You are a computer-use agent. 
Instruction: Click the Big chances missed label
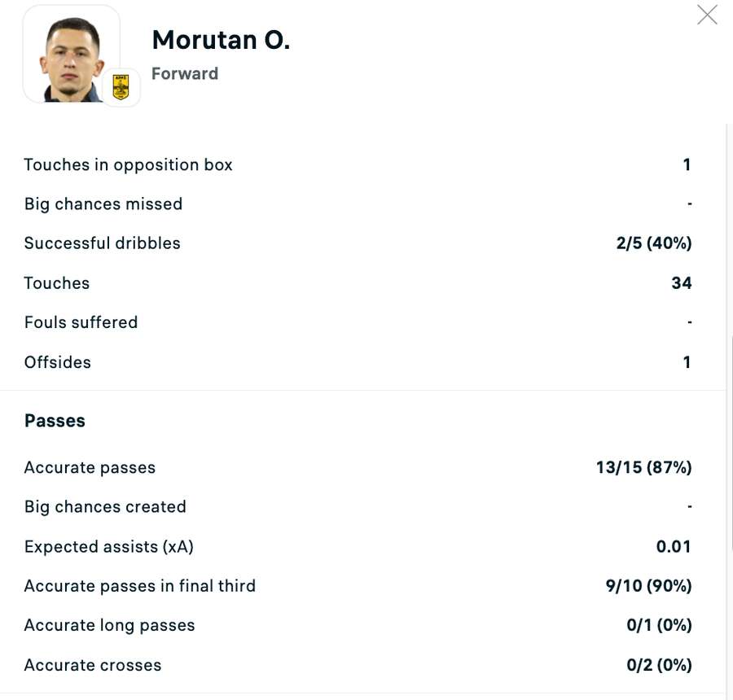(x=103, y=203)
